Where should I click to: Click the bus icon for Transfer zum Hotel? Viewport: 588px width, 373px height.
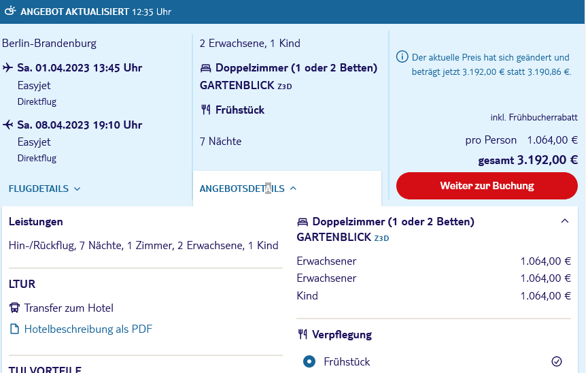pyautogui.click(x=14, y=308)
